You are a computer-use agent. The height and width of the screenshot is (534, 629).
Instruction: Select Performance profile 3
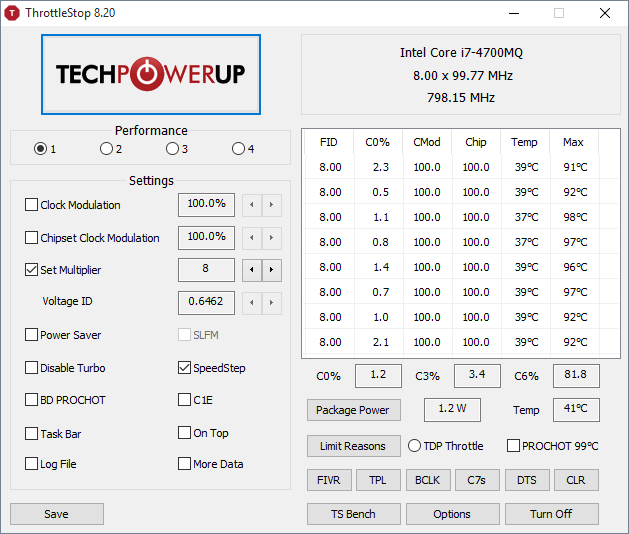[x=172, y=149]
